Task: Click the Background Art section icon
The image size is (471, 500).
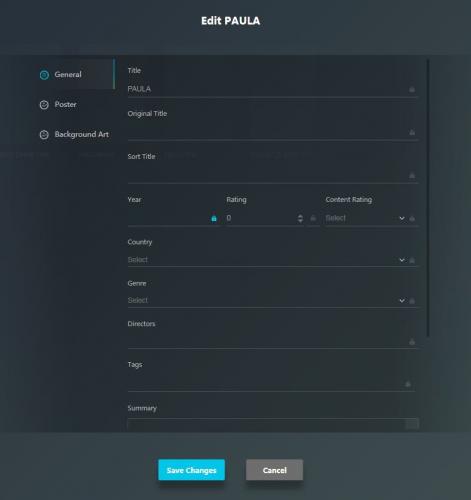Action: (44, 135)
